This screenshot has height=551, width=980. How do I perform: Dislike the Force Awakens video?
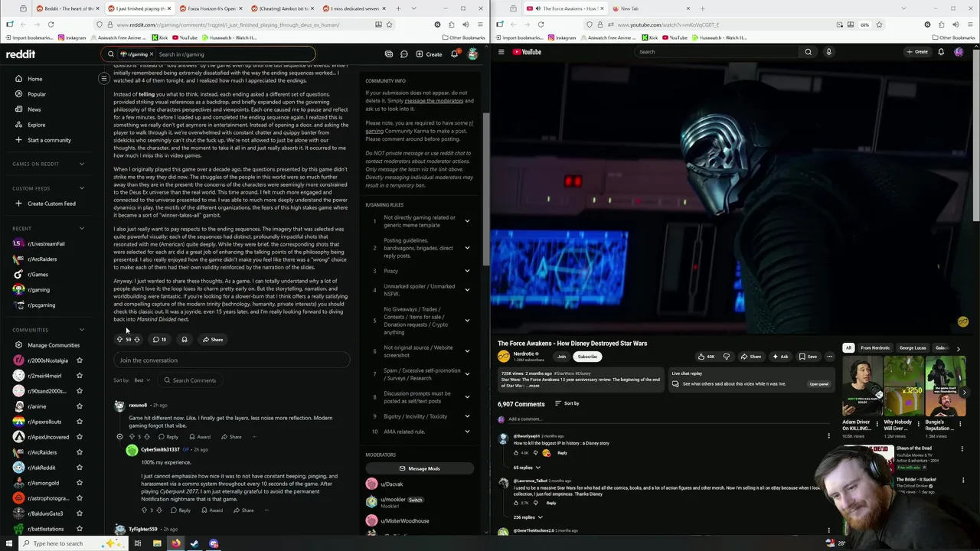[727, 357]
